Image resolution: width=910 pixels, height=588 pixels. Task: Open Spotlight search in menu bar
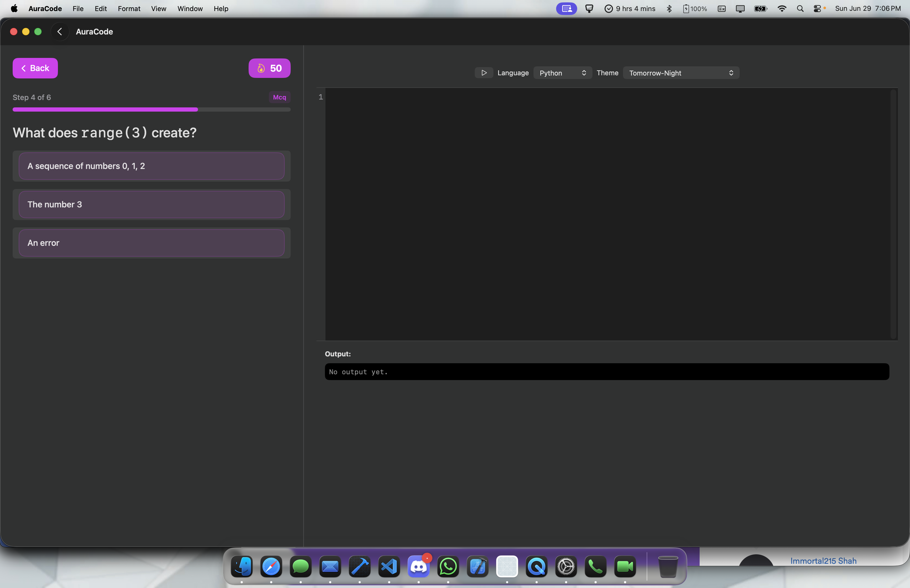click(x=800, y=8)
